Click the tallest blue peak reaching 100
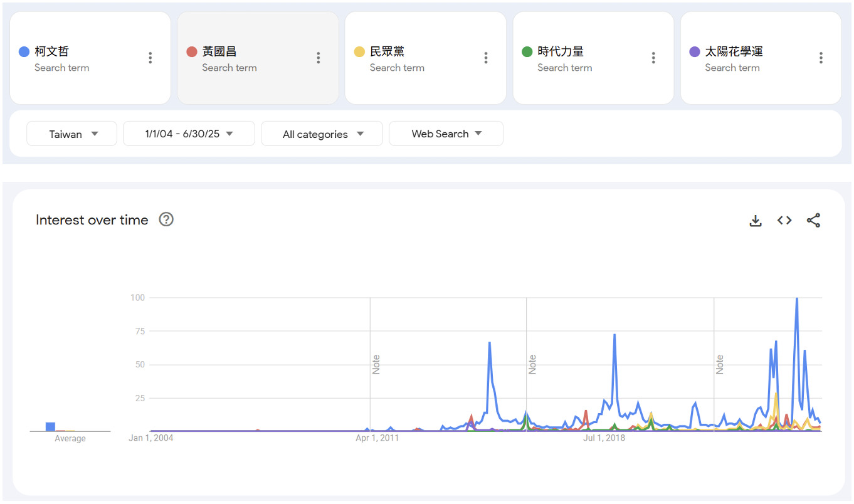This screenshot has height=504, width=854. pyautogui.click(x=796, y=300)
